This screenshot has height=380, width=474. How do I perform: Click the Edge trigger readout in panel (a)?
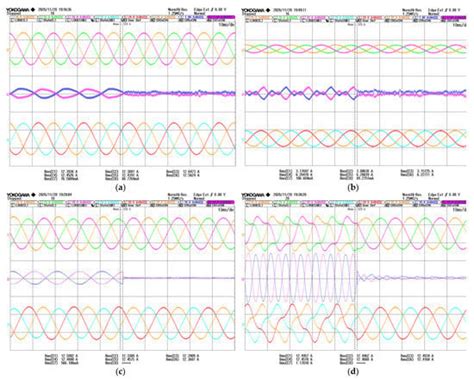[210, 10]
